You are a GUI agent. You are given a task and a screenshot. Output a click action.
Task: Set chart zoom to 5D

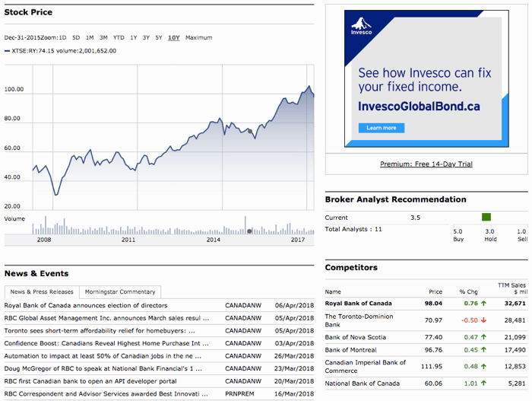pyautogui.click(x=76, y=37)
